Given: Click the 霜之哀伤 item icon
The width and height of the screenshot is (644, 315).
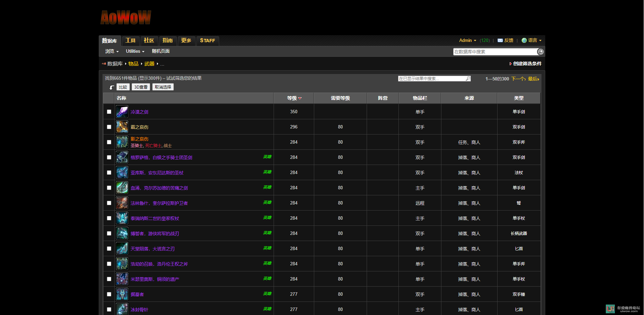Looking at the screenshot, I should (x=122, y=127).
